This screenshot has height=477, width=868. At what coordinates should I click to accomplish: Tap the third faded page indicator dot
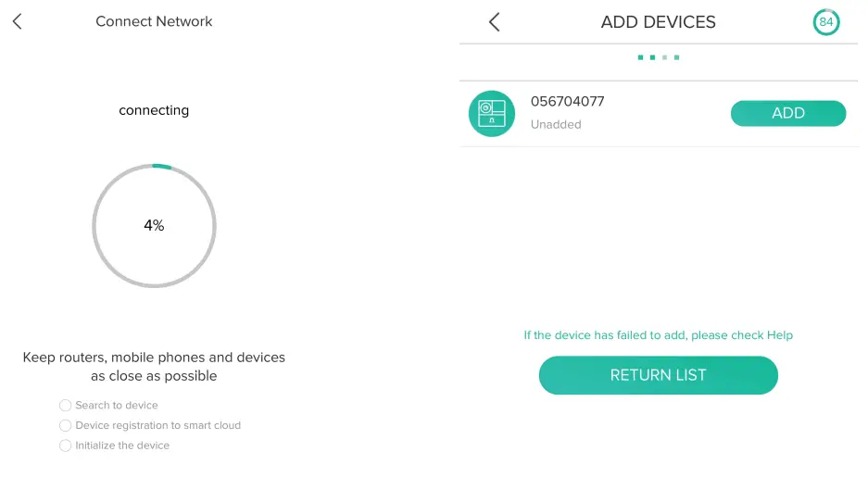(664, 57)
